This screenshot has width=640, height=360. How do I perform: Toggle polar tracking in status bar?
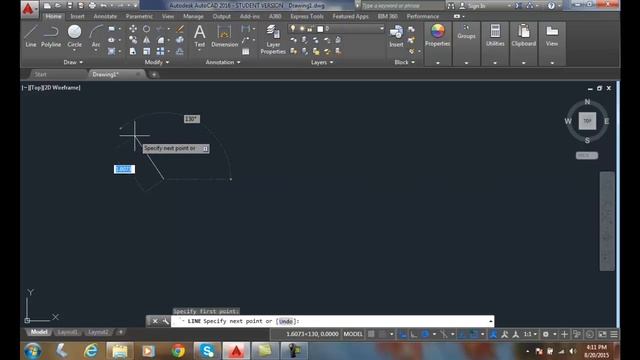click(425, 334)
